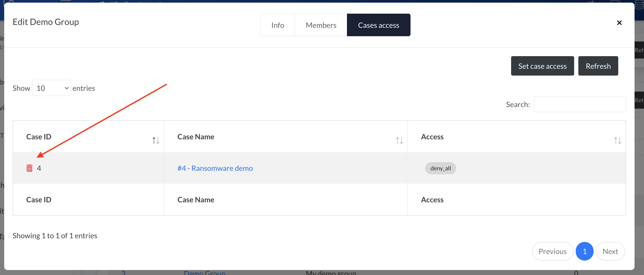Screen dimensions: 644x275
Task: Select the megaphone icon in the top bar
Action: click(x=102, y=3)
